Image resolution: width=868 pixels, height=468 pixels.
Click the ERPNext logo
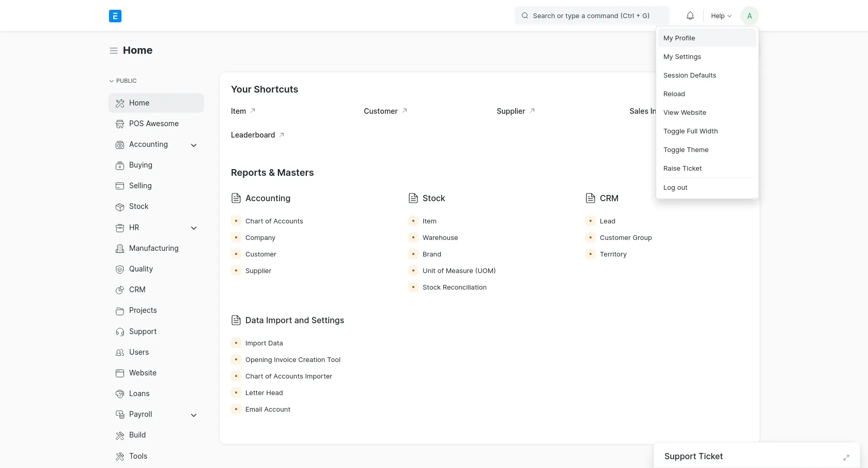[x=115, y=16]
